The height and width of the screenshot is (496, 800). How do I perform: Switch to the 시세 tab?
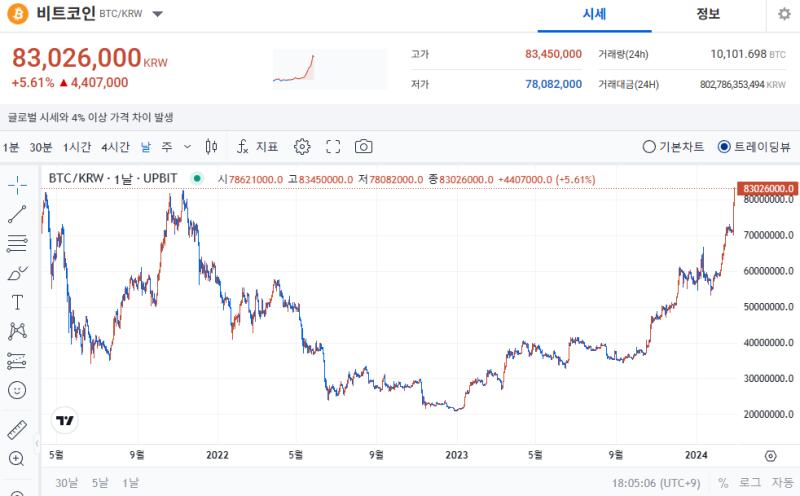pos(594,14)
